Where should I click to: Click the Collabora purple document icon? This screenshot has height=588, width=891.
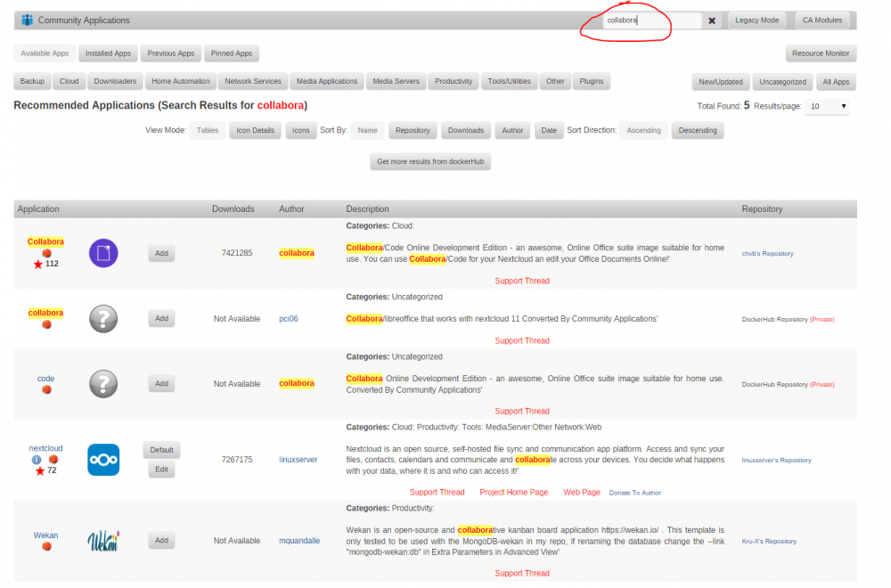click(103, 253)
